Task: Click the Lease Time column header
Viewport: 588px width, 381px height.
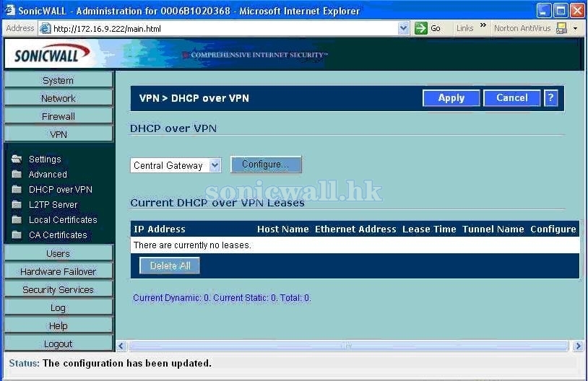Action: [429, 229]
